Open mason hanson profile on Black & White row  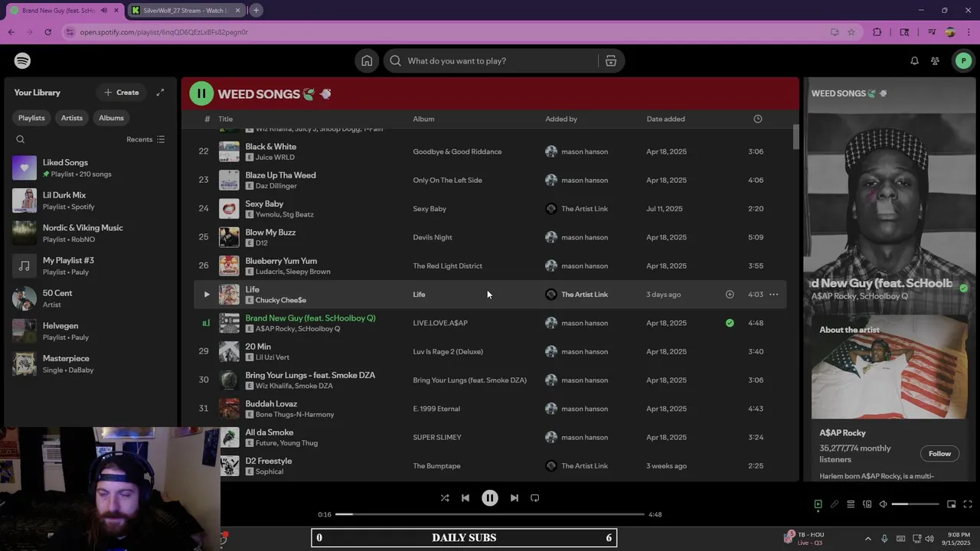(x=584, y=152)
